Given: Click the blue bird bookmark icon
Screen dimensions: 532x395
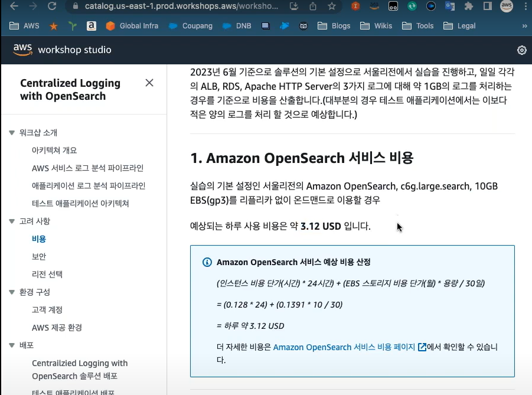Looking at the screenshot, I should [x=285, y=26].
